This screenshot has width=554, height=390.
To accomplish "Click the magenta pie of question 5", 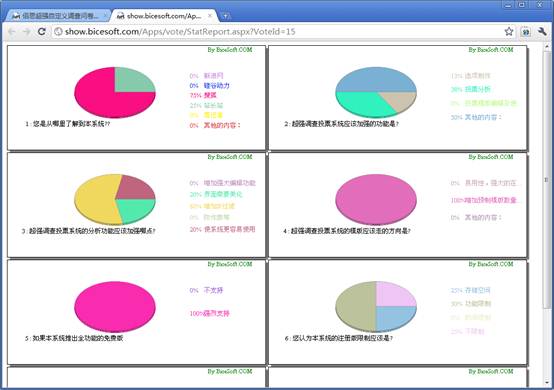I will (115, 306).
